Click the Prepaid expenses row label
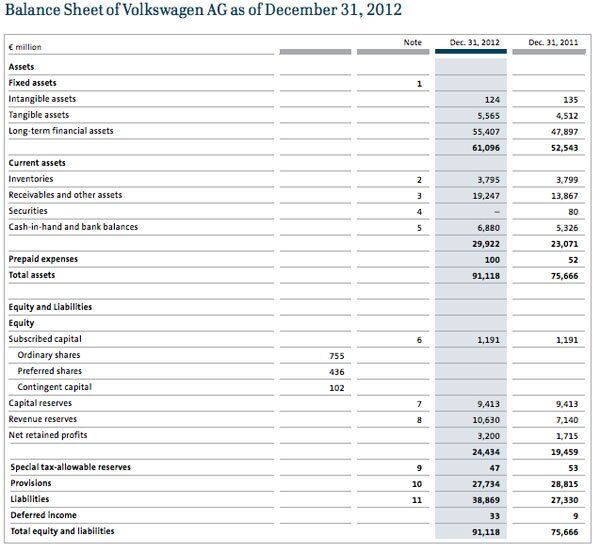 [43, 259]
